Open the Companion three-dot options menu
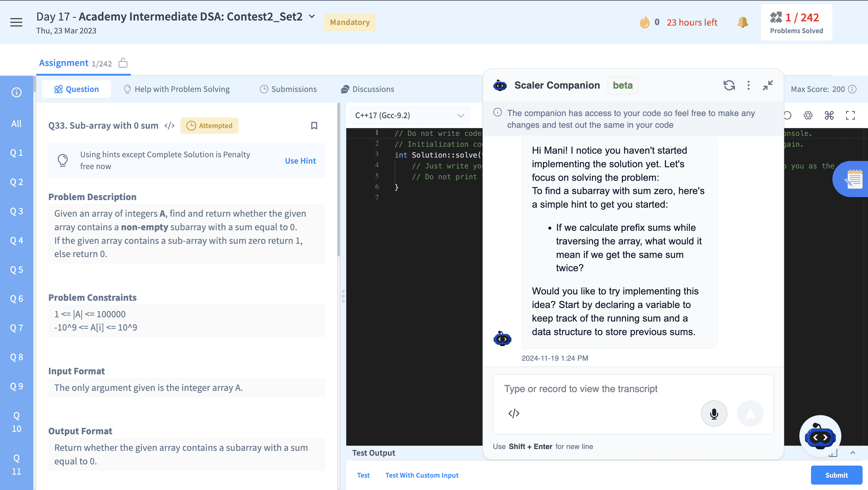Image resolution: width=868 pixels, height=490 pixels. pos(748,85)
